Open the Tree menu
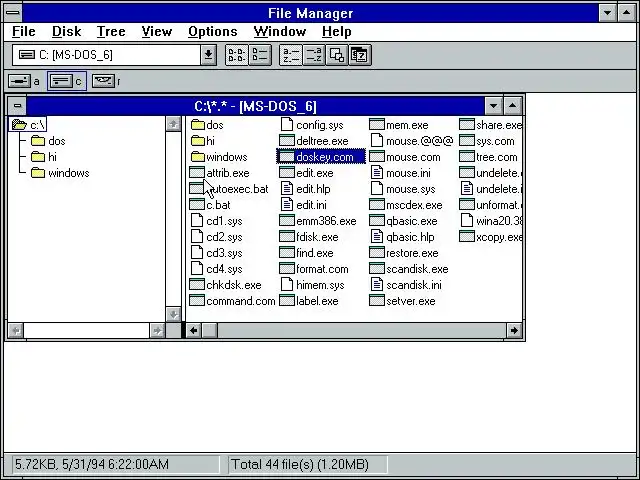The height and width of the screenshot is (480, 640). click(x=111, y=31)
